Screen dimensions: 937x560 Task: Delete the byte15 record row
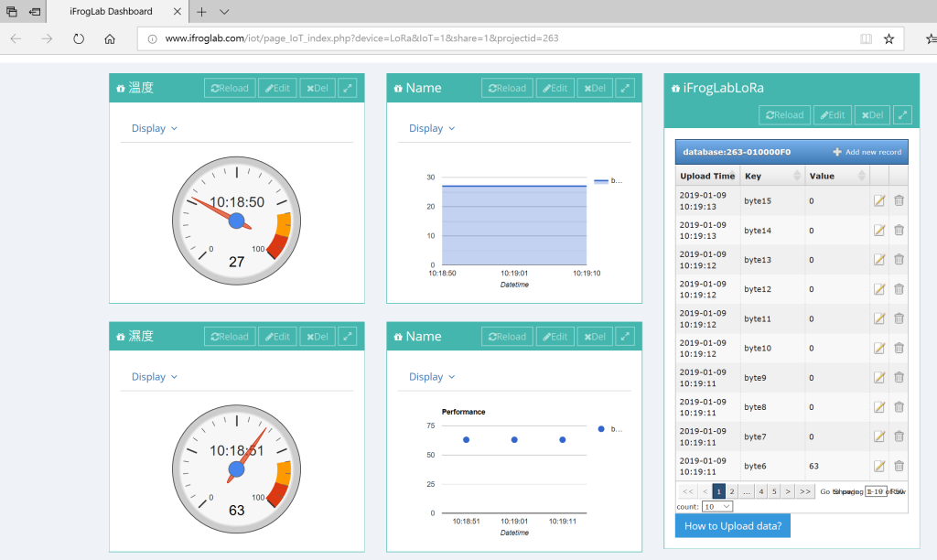899,200
